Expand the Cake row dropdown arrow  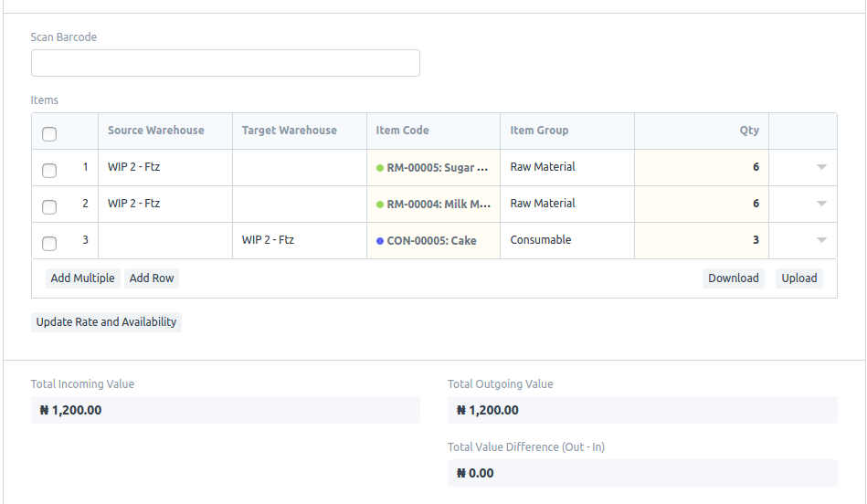(x=821, y=240)
